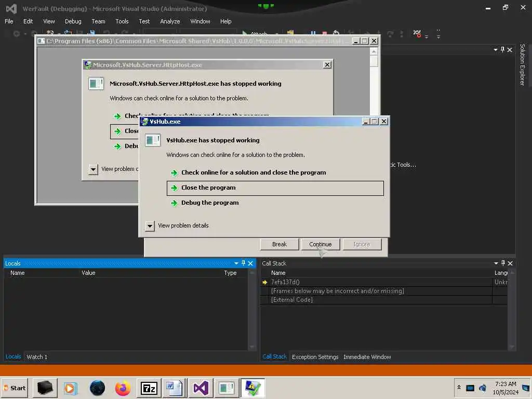Click green arrow beside Close the program in VsHub.exe
Image resolution: width=532 pixels, height=399 pixels.
pos(174,188)
